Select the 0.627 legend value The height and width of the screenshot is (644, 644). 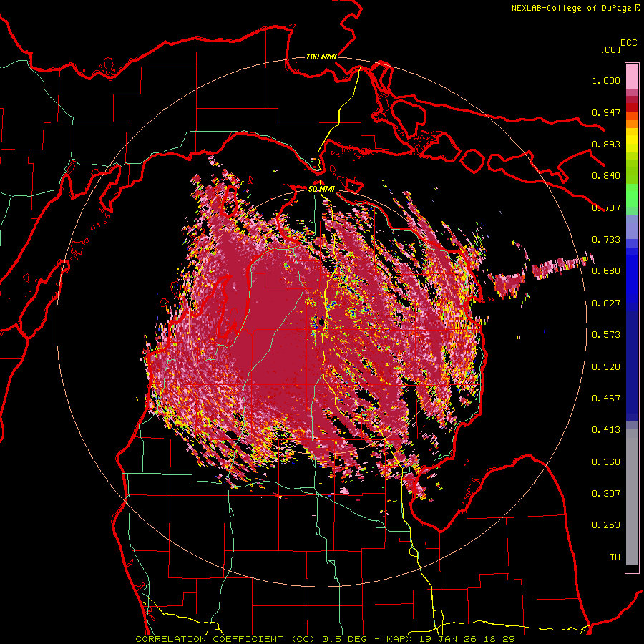[x=606, y=303]
